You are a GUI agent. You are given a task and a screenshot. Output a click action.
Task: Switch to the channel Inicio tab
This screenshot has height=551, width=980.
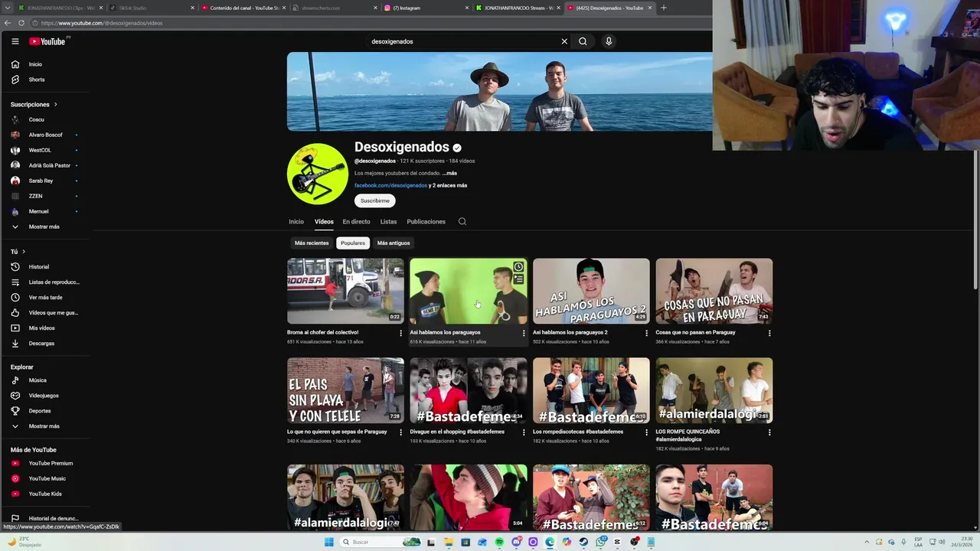tap(296, 222)
